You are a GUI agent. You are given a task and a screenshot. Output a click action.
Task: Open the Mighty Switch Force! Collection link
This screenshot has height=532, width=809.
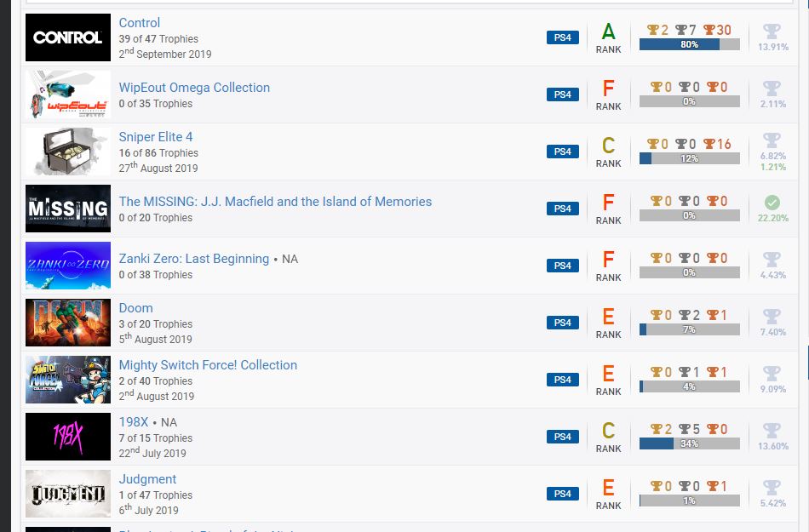(x=208, y=365)
